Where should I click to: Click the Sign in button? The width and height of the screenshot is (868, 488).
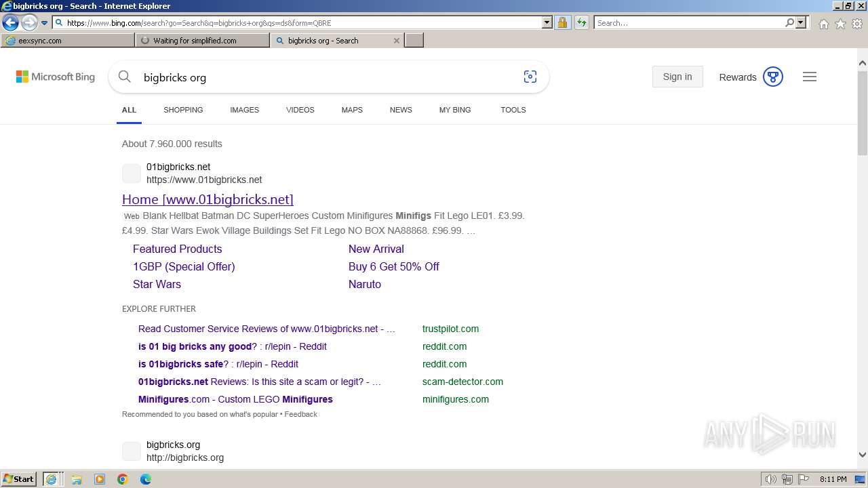tap(677, 77)
